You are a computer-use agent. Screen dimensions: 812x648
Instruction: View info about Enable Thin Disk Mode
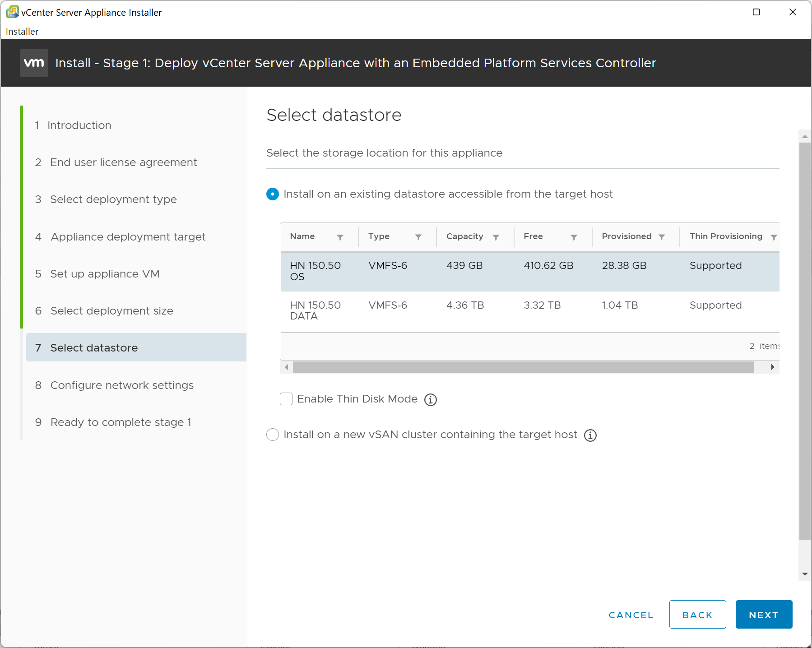pos(430,399)
